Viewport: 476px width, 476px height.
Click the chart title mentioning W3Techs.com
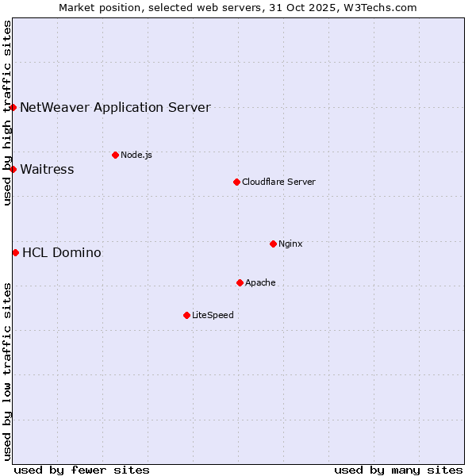pos(238,7)
